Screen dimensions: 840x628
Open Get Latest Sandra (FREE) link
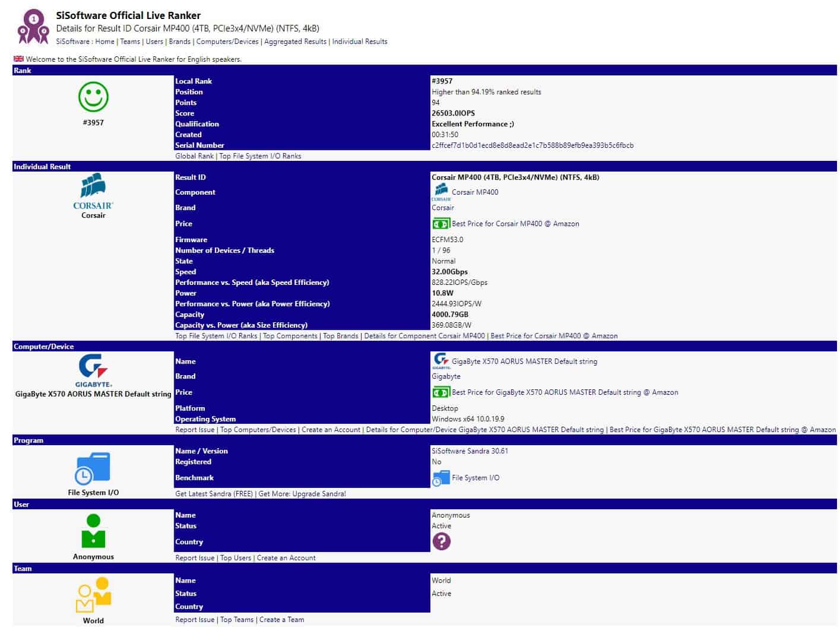[x=214, y=494]
